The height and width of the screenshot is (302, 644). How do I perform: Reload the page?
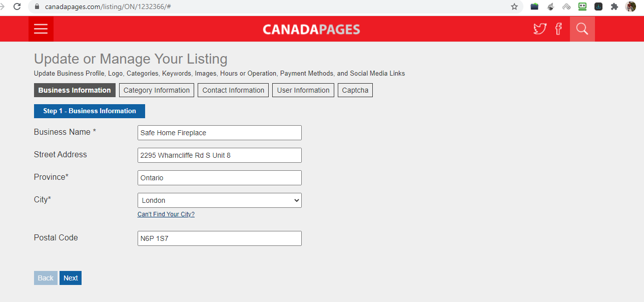click(x=17, y=7)
